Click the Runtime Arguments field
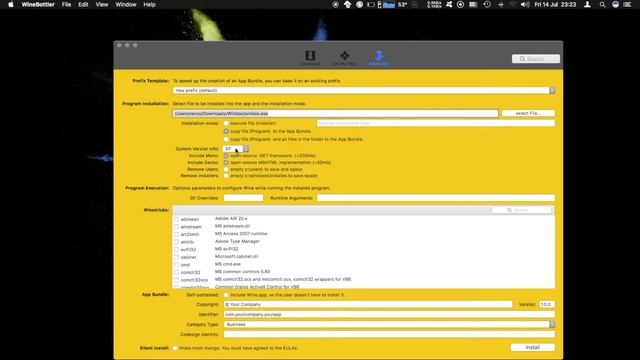 [x=436, y=198]
